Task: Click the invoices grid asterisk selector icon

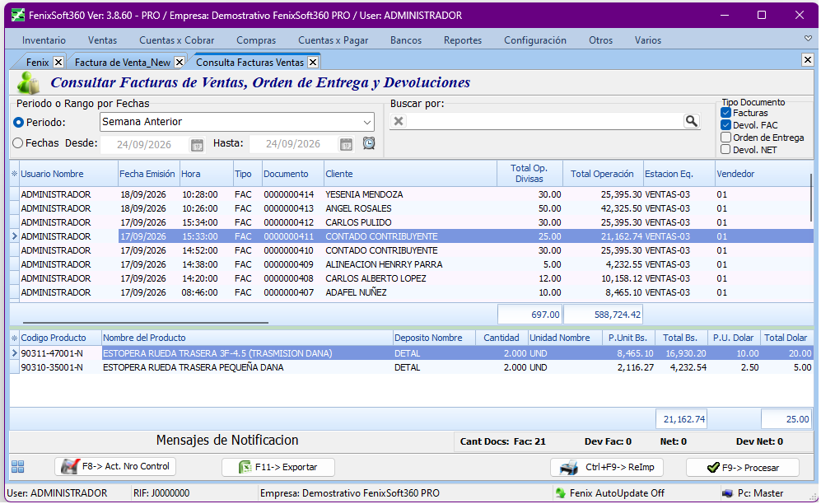Action: tap(14, 174)
